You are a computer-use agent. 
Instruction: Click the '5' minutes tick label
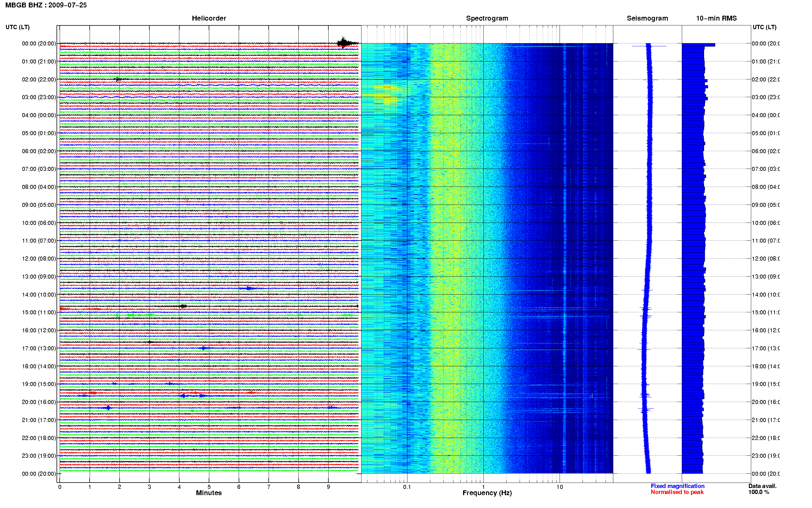click(x=209, y=487)
